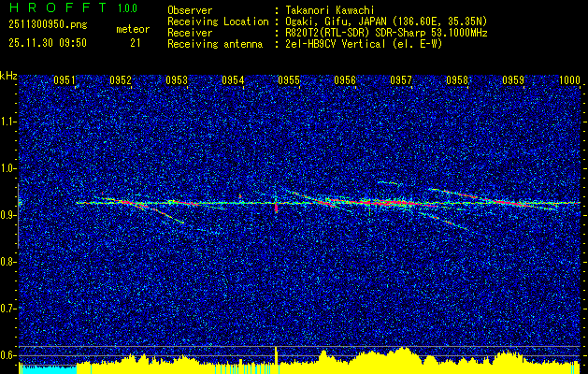Click the 0.9 frequency axis label

[8, 215]
